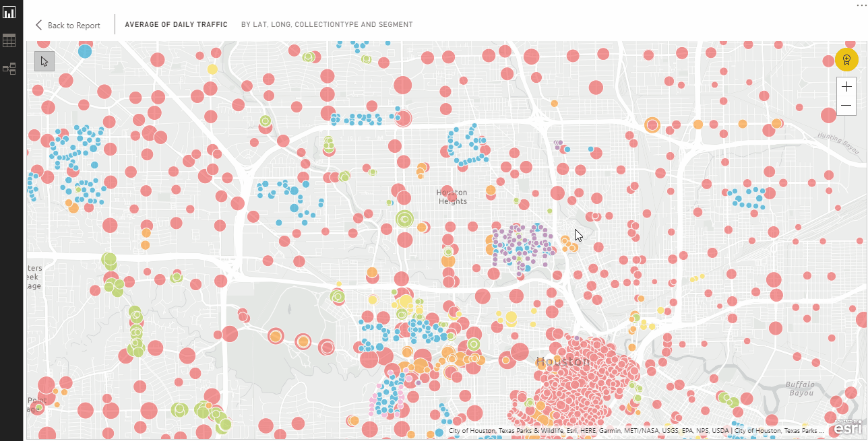Image resolution: width=868 pixels, height=441 pixels.
Task: Click the By Lat, Long, CollectionType subtitle
Action: click(x=327, y=25)
